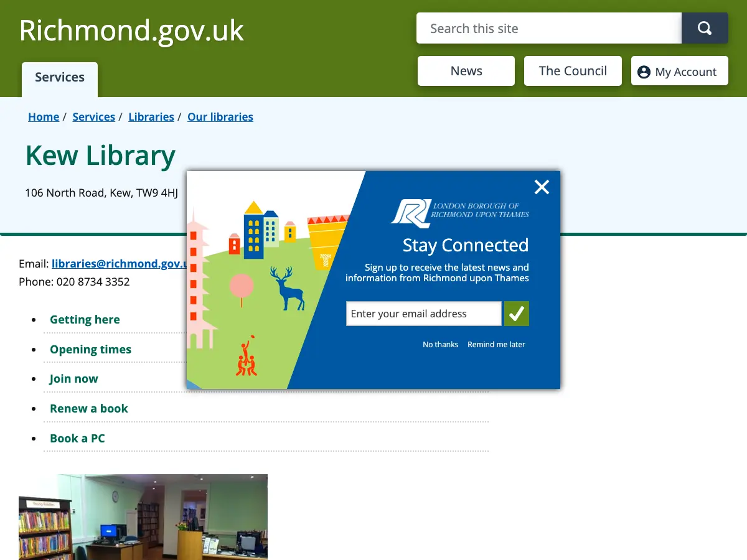Viewport: 747px width, 560px height.
Task: Open the News section
Action: [466, 71]
